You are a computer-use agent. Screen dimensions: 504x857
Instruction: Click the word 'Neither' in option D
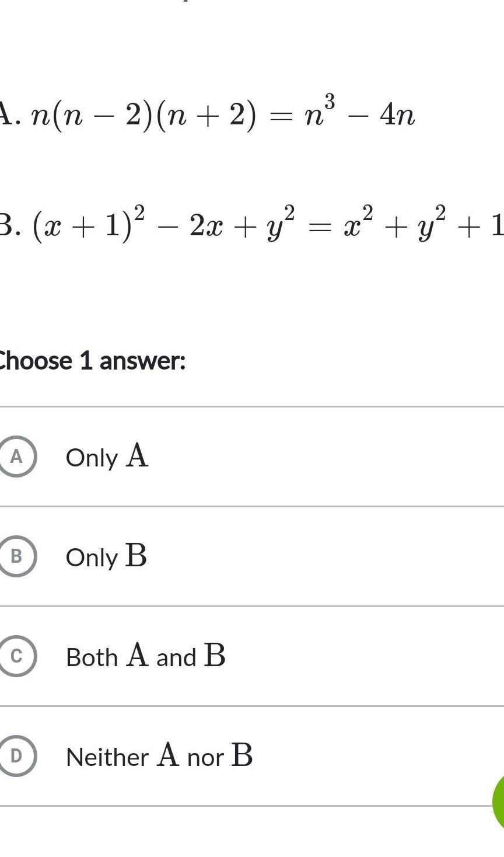(107, 757)
